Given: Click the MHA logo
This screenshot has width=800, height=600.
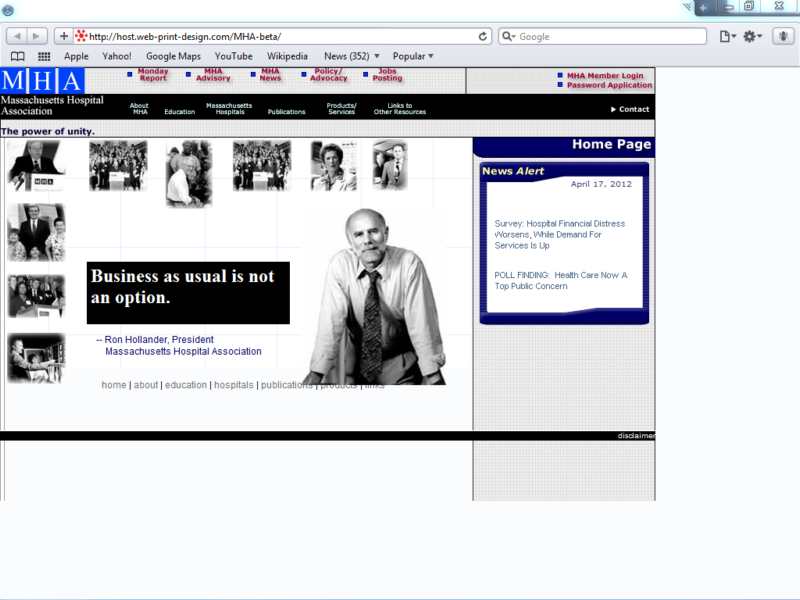Looking at the screenshot, I should coord(42,81).
